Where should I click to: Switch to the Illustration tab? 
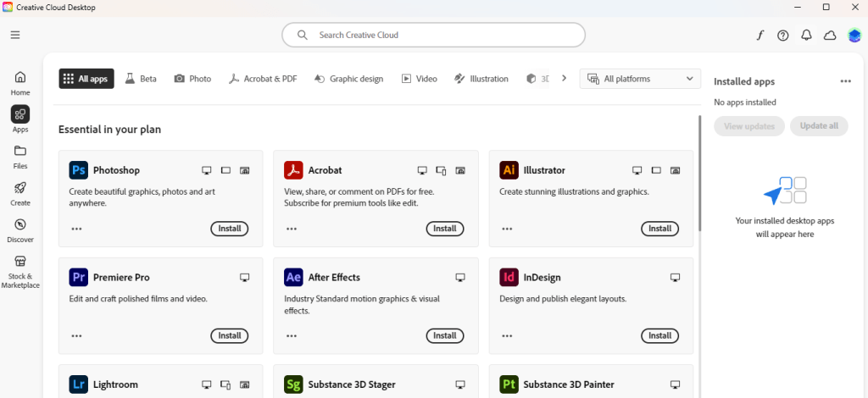coord(481,79)
